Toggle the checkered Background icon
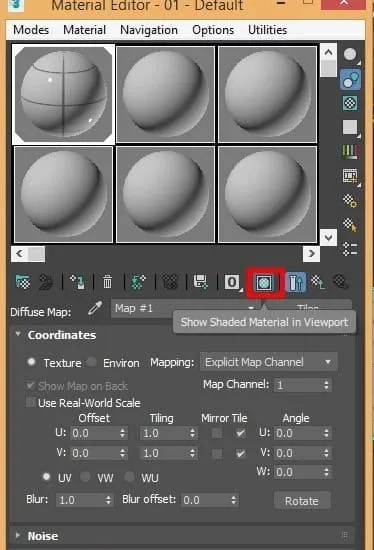 point(350,103)
